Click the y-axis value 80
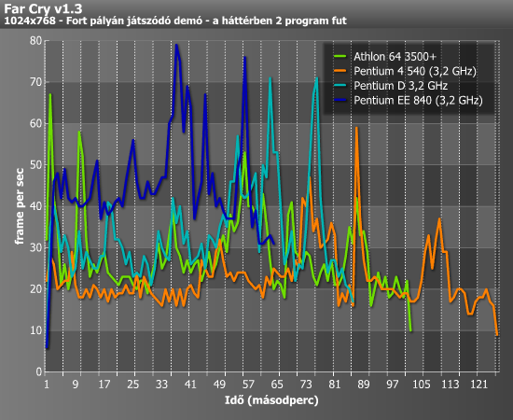The height and width of the screenshot is (420, 513). point(35,41)
